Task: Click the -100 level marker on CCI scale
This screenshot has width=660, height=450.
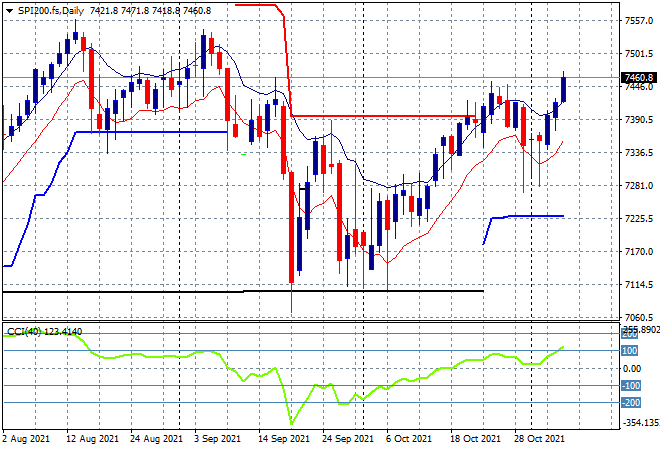Action: 631,386
